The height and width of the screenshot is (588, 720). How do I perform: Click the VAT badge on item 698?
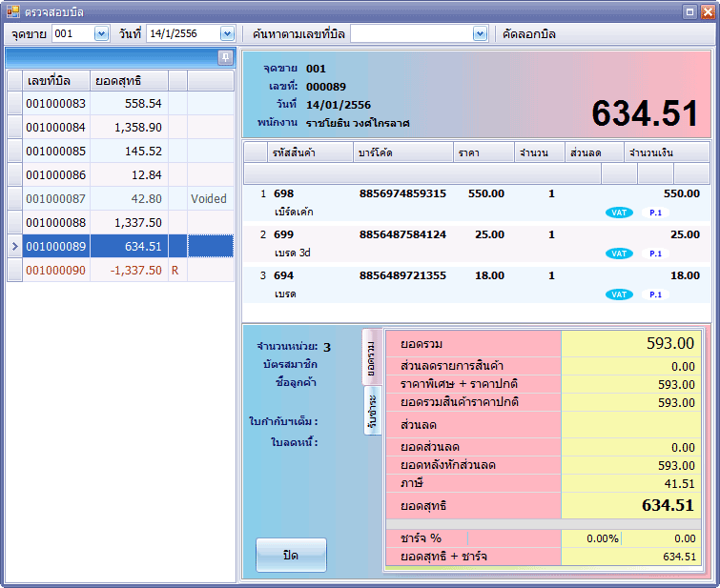(x=619, y=213)
